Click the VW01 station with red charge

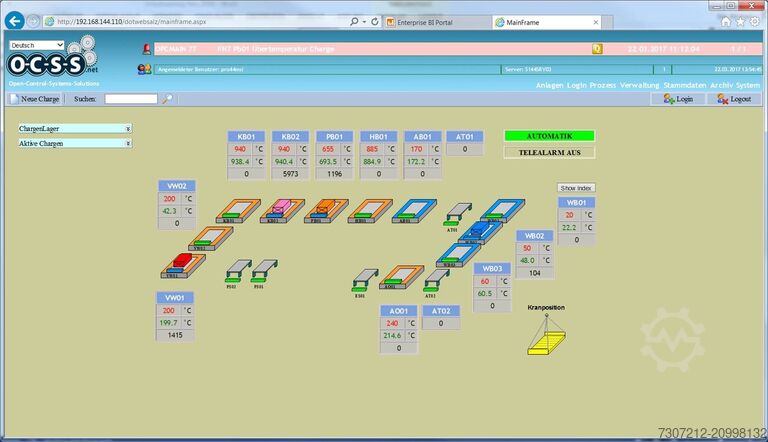click(183, 266)
